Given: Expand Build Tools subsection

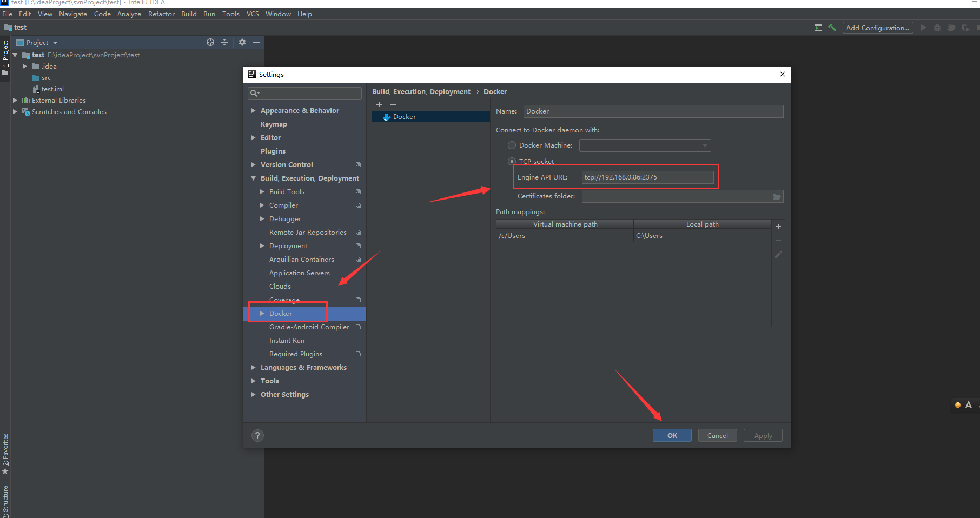Looking at the screenshot, I should click(262, 192).
